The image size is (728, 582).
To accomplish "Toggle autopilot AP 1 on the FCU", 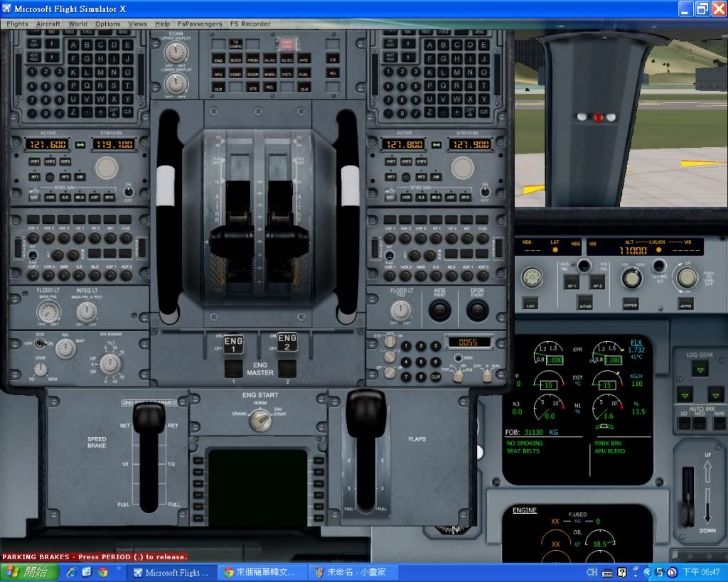I will 572,282.
